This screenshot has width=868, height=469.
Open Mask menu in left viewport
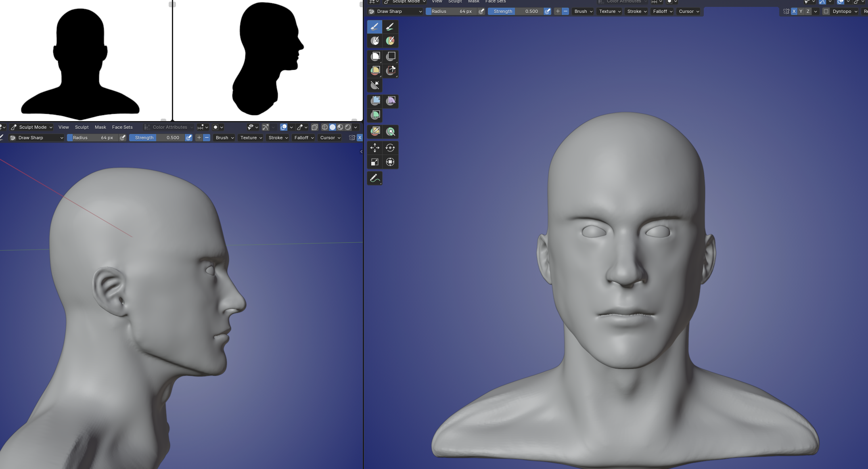(100, 127)
